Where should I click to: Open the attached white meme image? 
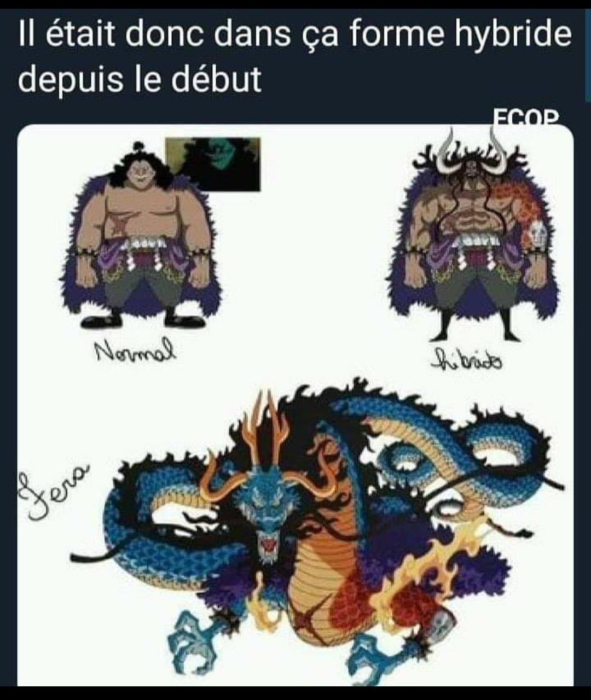point(296,405)
